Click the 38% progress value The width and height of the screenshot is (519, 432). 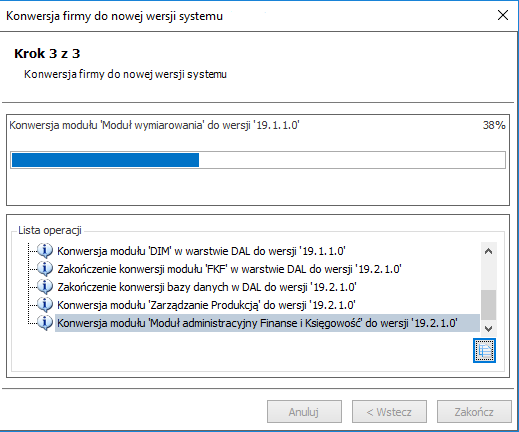[494, 125]
